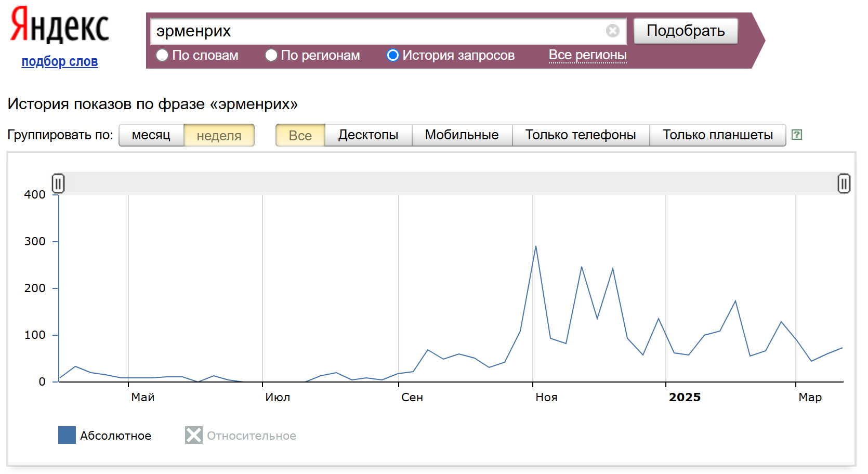This screenshot has height=474, width=868.
Task: Clear the search field with the X icon
Action: coord(613,31)
